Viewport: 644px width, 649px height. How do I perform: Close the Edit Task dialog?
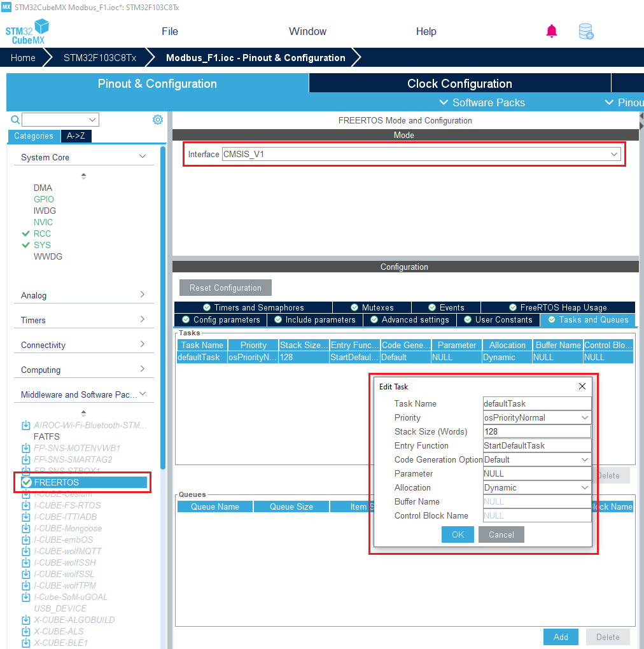coord(582,386)
